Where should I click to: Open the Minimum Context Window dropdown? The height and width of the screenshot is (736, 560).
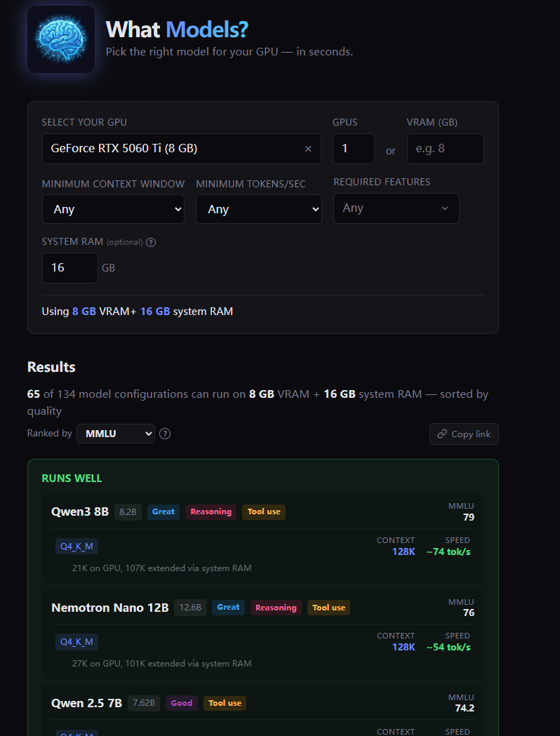tap(113, 209)
